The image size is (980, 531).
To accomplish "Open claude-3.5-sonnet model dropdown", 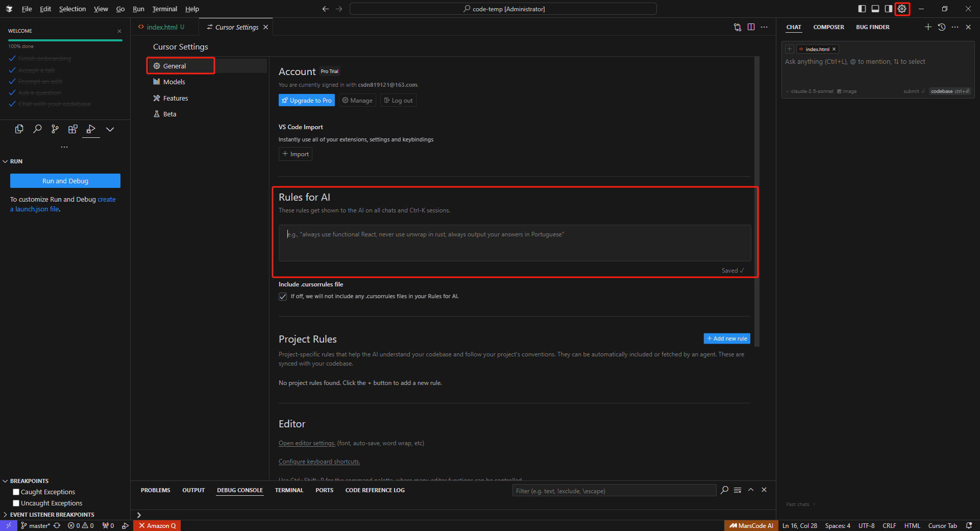I will click(810, 91).
